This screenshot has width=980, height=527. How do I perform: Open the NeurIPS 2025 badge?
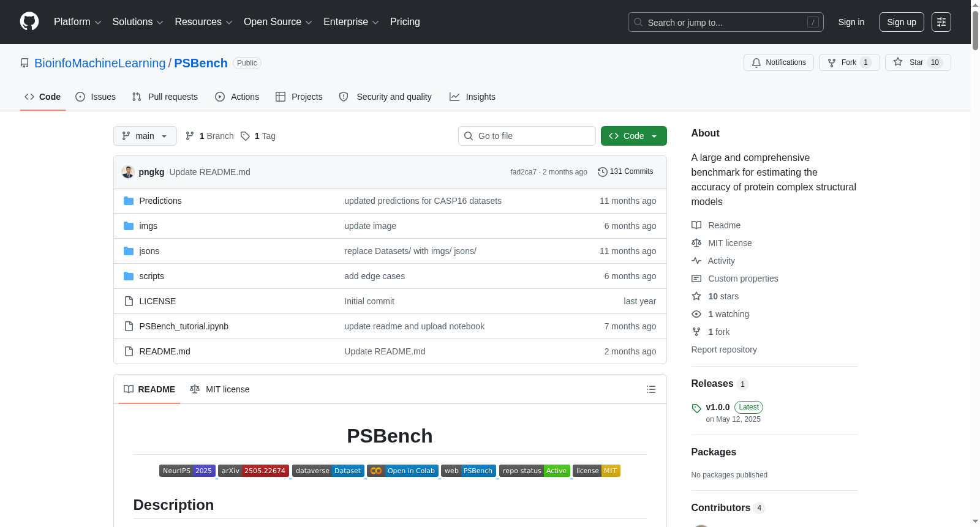(187, 471)
